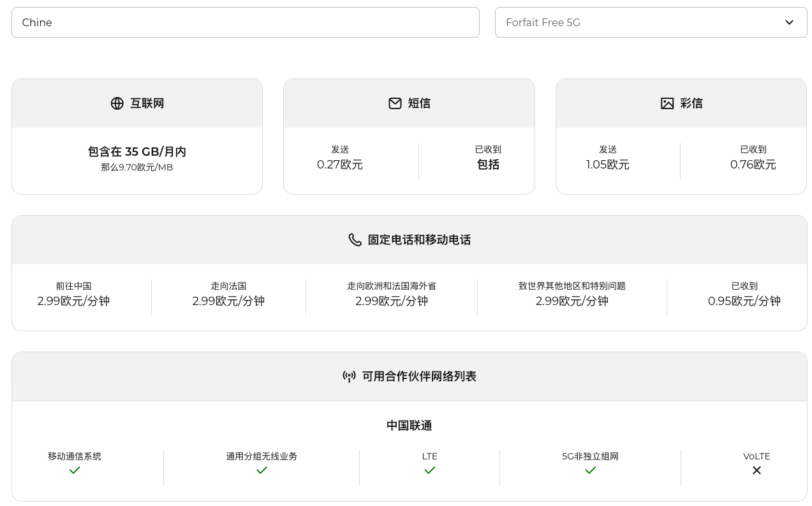The image size is (812, 506).
Task: Select the 互联网 card header
Action: pos(137,103)
